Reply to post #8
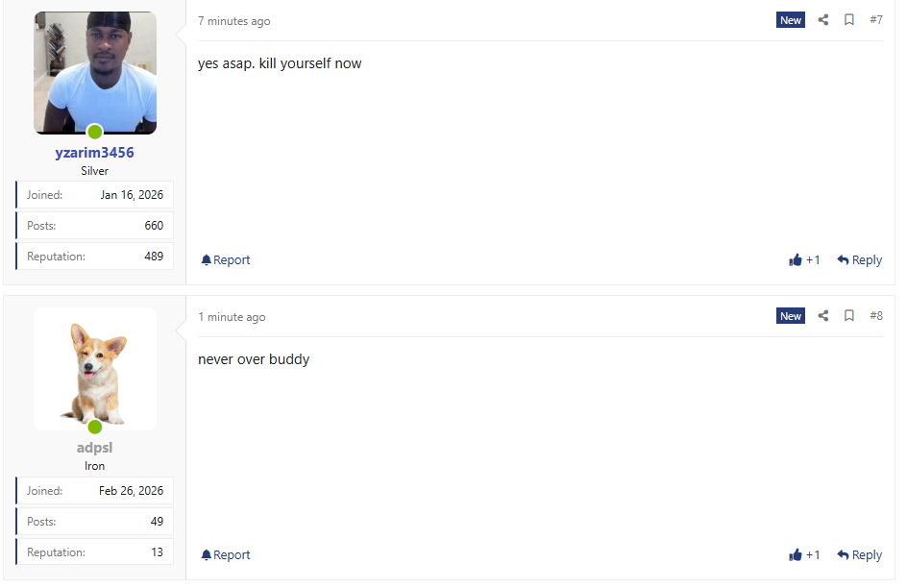The width and height of the screenshot is (907, 588). coord(860,555)
